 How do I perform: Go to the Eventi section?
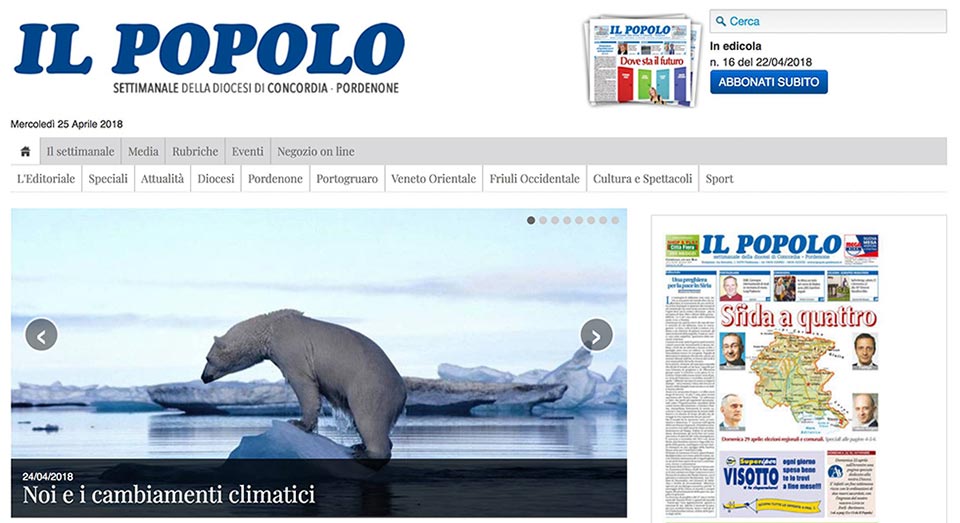[247, 151]
